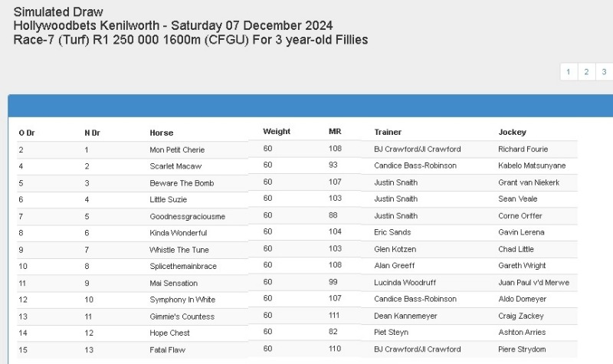Click horse name Beware The Bomb
Screen dimensions: 613x364
coord(182,183)
